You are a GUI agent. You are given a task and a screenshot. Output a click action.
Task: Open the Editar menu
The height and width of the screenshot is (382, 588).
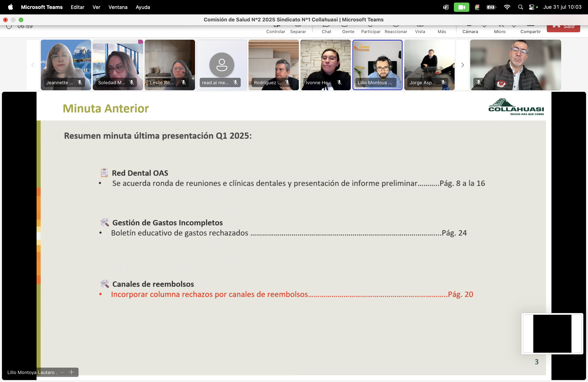tap(77, 7)
